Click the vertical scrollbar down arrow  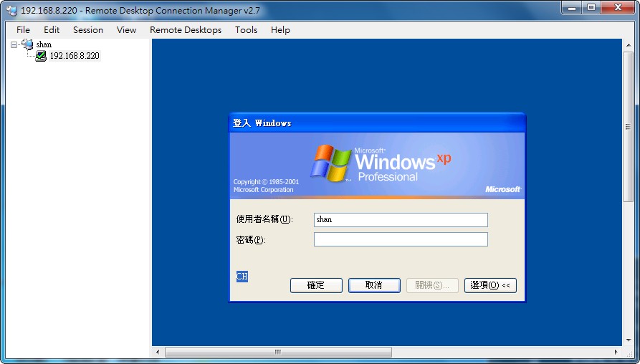point(629,340)
